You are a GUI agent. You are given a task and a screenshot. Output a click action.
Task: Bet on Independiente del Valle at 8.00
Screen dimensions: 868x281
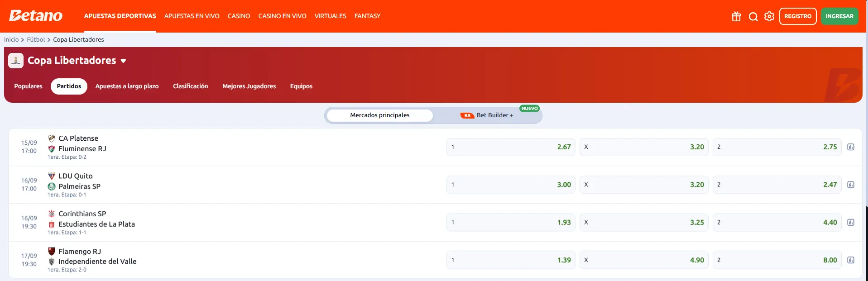click(777, 260)
